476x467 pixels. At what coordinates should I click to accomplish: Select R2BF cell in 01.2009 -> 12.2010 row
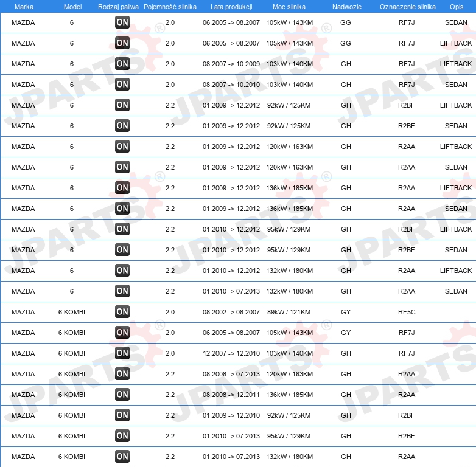click(x=407, y=415)
